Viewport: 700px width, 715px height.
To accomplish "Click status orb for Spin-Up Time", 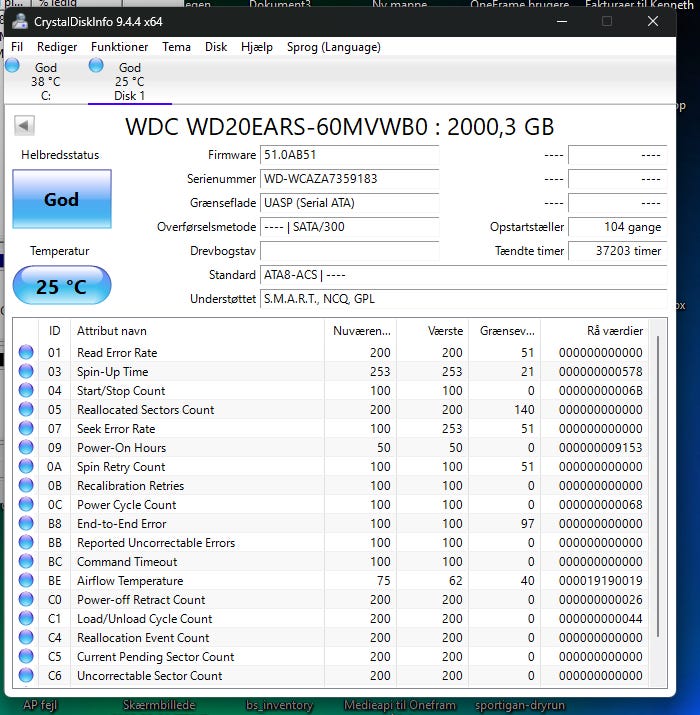I will tap(26, 371).
